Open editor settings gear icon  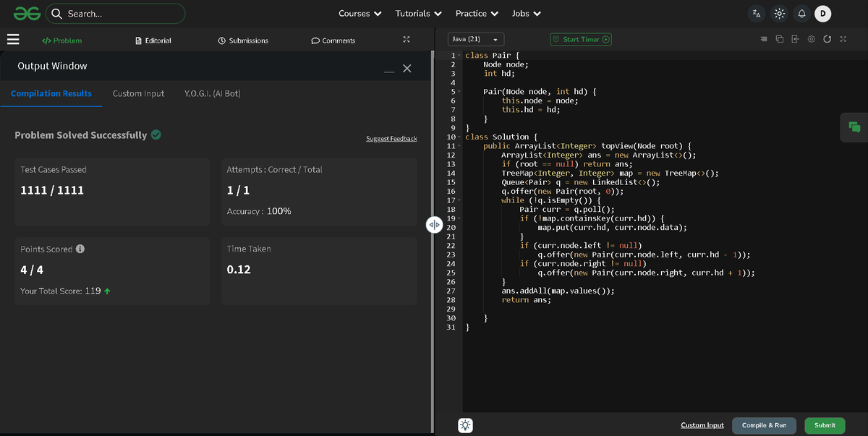point(812,39)
